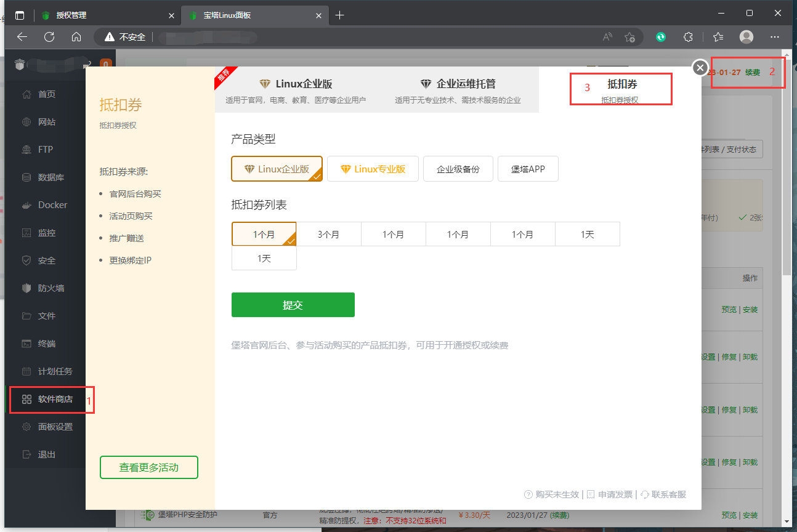Reload the page with refresh icon
Image resolution: width=797 pixels, height=532 pixels.
(x=49, y=37)
